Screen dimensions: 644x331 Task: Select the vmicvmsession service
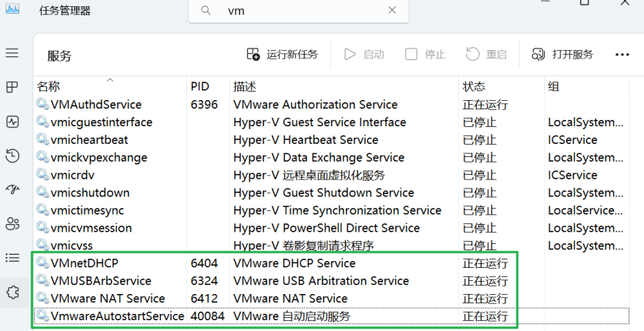click(x=332, y=228)
